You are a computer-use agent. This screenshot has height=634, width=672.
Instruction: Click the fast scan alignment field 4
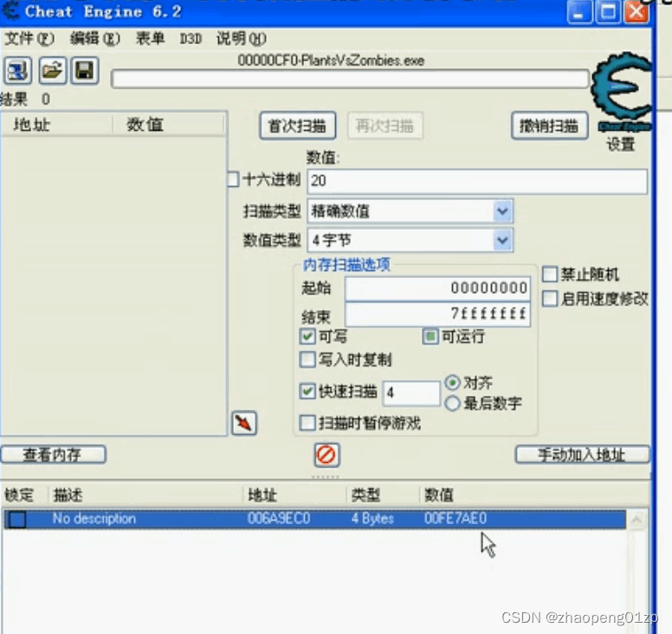pos(411,392)
